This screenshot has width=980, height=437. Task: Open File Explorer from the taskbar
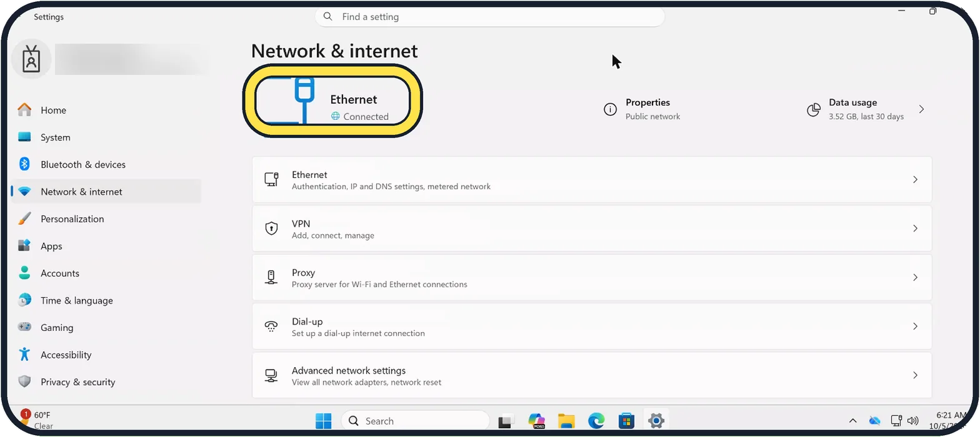tap(566, 421)
